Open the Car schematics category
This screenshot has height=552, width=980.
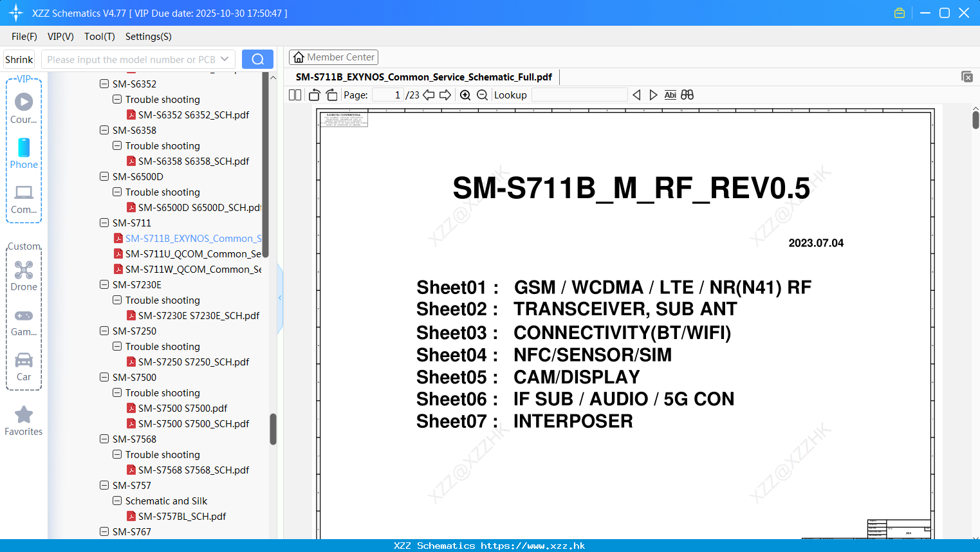[23, 365]
